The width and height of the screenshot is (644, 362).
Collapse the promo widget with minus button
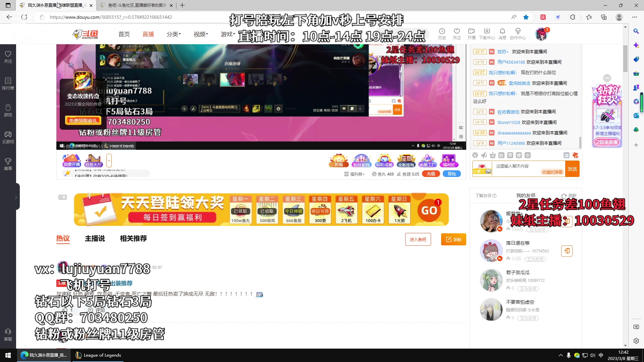607,78
